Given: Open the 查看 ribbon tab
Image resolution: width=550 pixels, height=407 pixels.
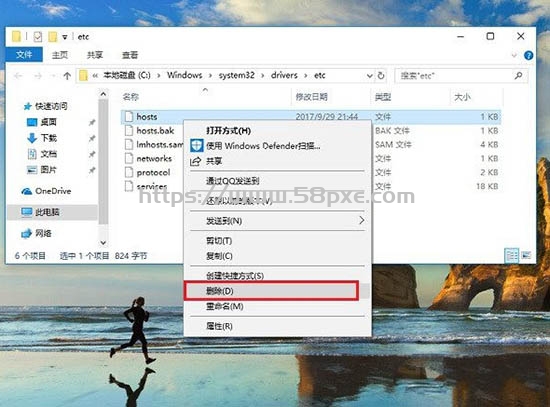Looking at the screenshot, I should pos(130,55).
